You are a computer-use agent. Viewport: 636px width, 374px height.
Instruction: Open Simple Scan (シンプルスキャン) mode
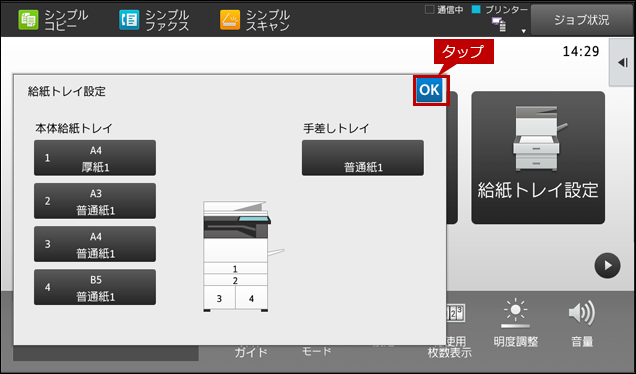pyautogui.click(x=255, y=20)
